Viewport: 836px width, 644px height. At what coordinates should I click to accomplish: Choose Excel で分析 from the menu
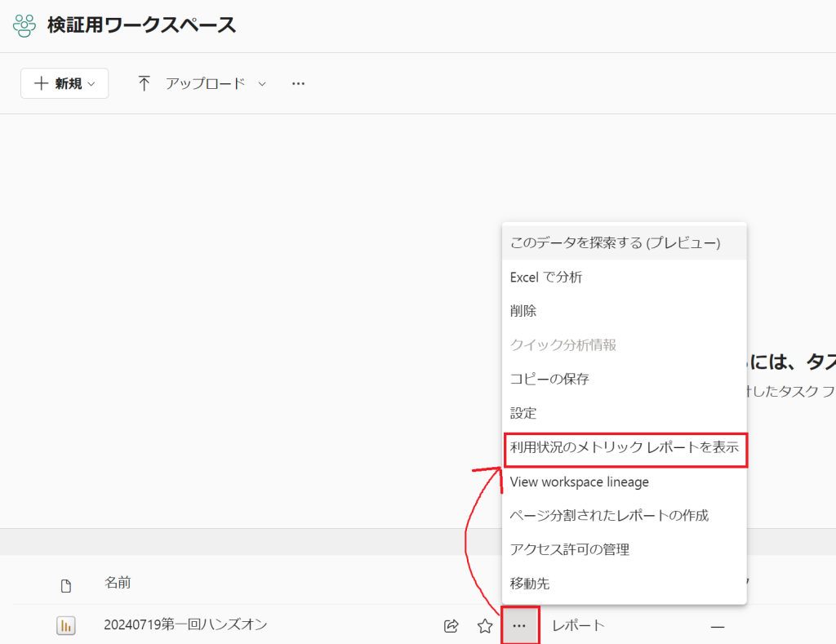point(546,277)
